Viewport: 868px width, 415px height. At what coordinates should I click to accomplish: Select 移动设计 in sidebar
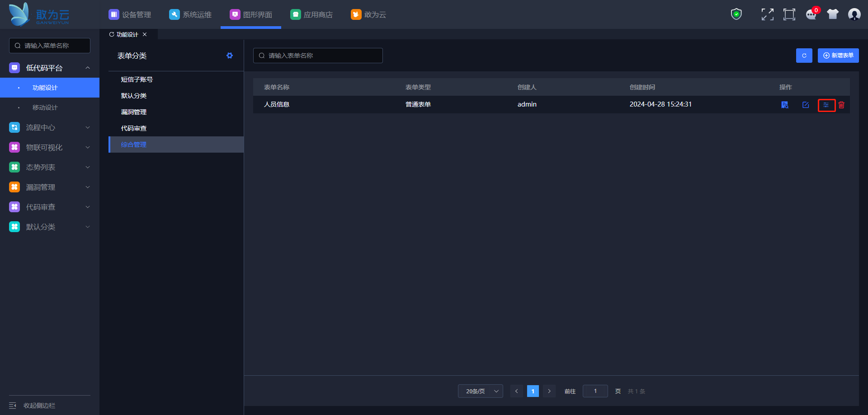coord(50,107)
